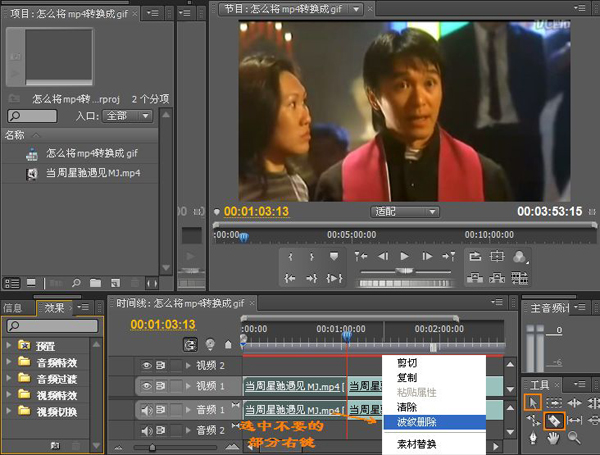Viewport: 600px width, 455px height.
Task: Select the Slip tool
Action: (574, 421)
